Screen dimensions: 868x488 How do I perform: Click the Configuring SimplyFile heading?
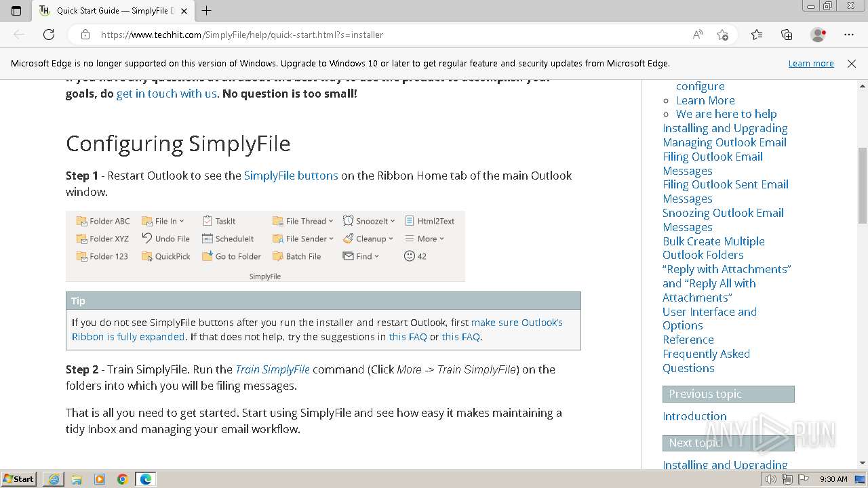[178, 144]
